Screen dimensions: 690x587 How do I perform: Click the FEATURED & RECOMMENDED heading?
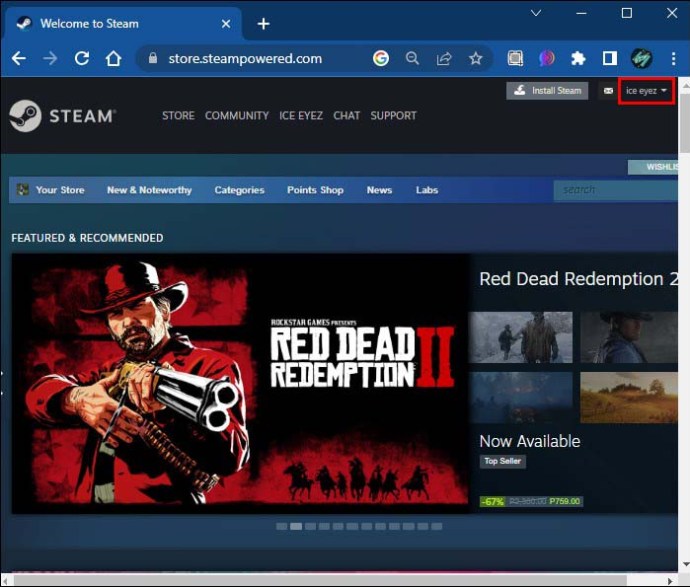point(87,238)
